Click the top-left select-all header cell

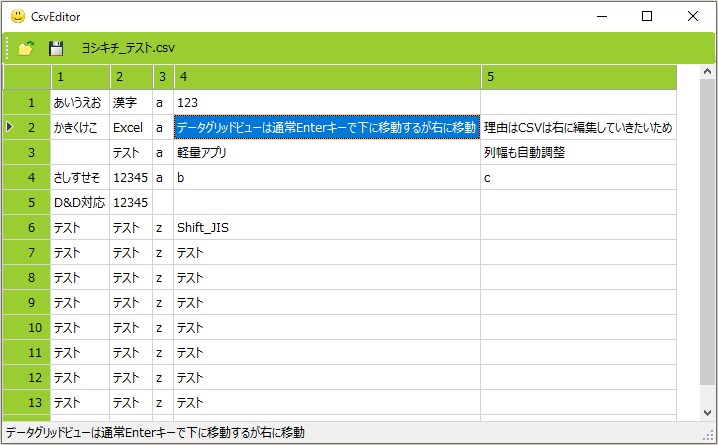pos(27,77)
